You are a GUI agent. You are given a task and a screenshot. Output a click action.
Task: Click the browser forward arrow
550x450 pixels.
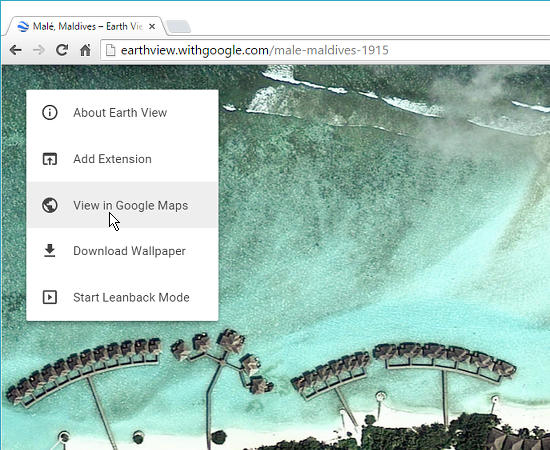(x=39, y=50)
